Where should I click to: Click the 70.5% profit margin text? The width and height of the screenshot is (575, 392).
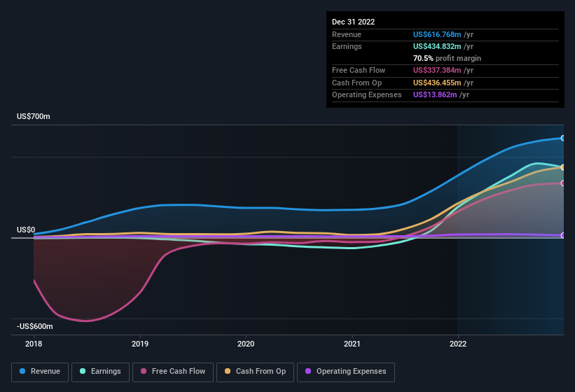coord(447,58)
